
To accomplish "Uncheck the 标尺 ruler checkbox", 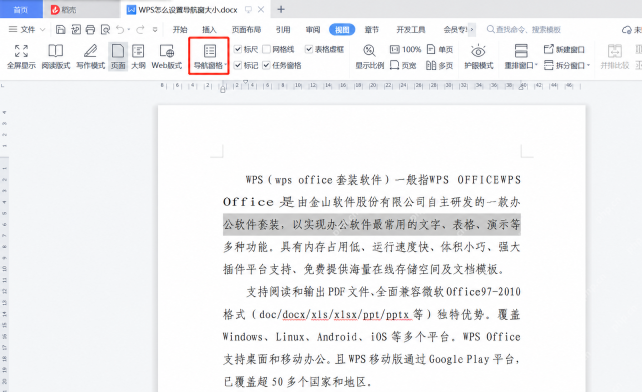I will [237, 50].
